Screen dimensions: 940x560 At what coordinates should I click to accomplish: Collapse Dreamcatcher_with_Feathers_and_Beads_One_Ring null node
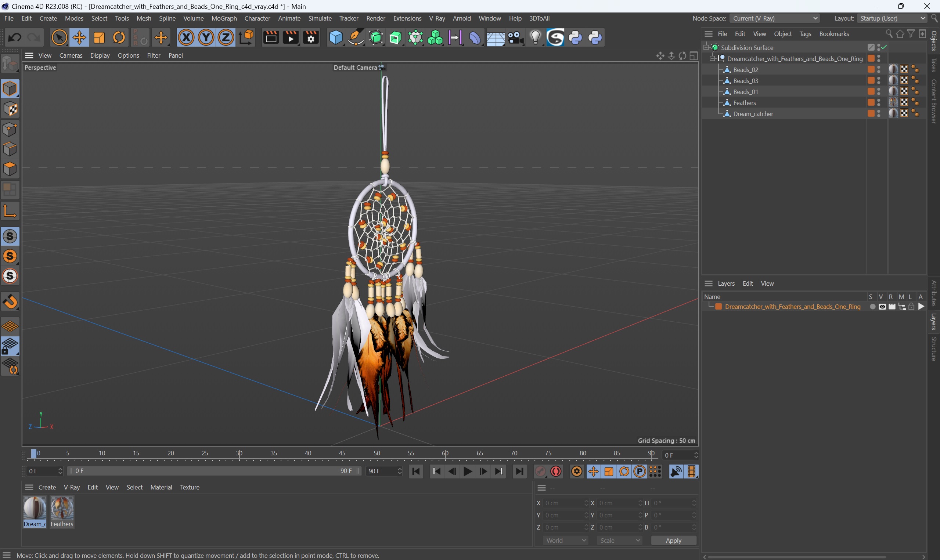712,58
